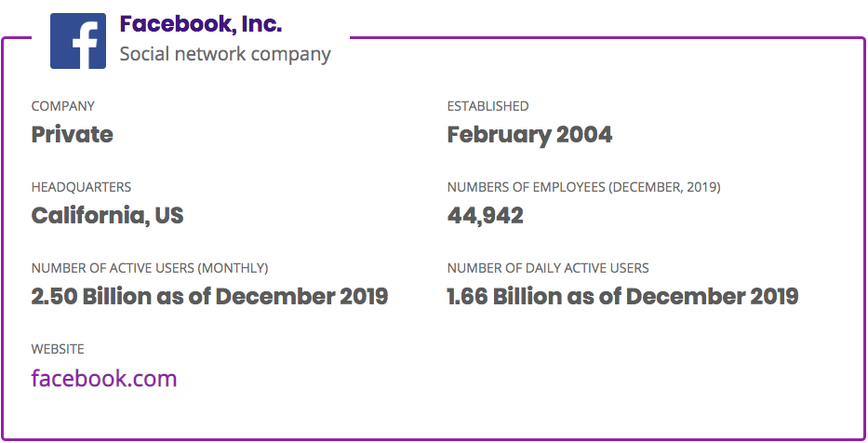Select the California, US headquarters value
This screenshot has height=443, width=868.
click(x=108, y=216)
